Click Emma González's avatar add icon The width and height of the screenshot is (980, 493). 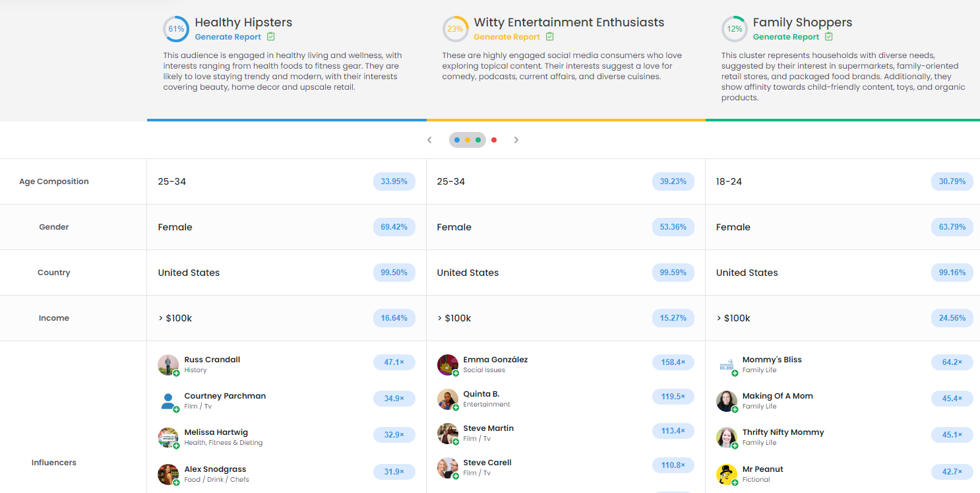(x=455, y=373)
